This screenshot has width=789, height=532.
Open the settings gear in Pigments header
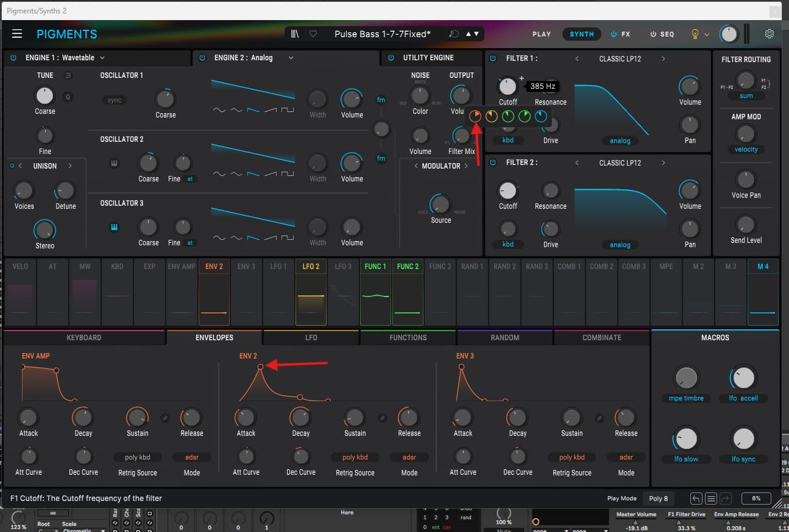click(x=770, y=34)
